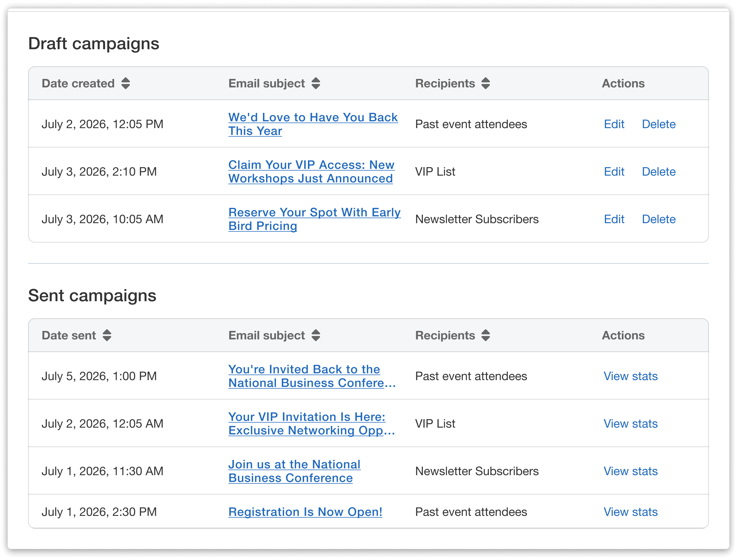Open 'Claim Your VIP Access' draft link
The image size is (737, 560).
click(x=311, y=172)
